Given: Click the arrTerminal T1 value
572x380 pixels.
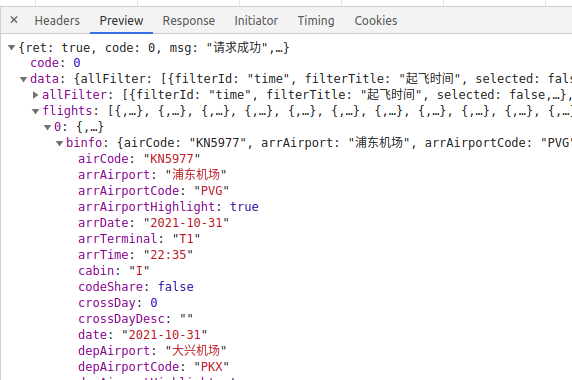Looking at the screenshot, I should pos(186,239).
